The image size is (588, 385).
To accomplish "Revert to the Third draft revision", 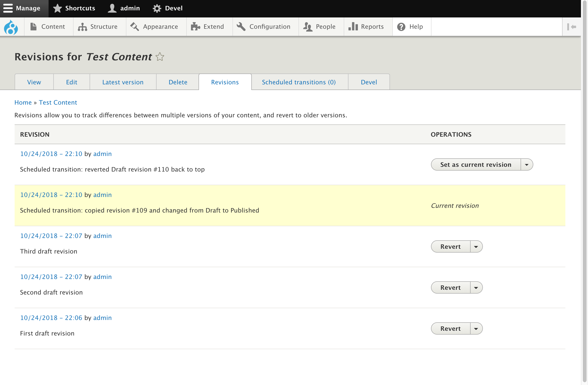I will pos(451,247).
